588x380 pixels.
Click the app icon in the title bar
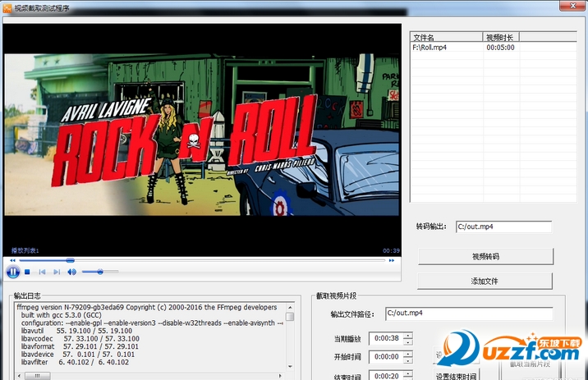click(7, 8)
